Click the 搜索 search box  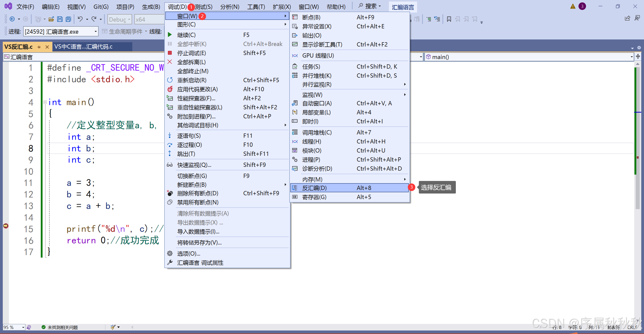tap(370, 6)
